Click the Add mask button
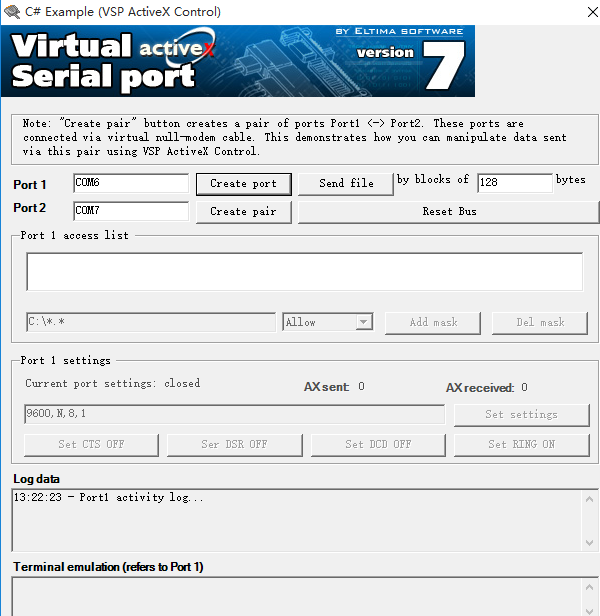Image resolution: width=600 pixels, height=616 pixels. tap(433, 323)
